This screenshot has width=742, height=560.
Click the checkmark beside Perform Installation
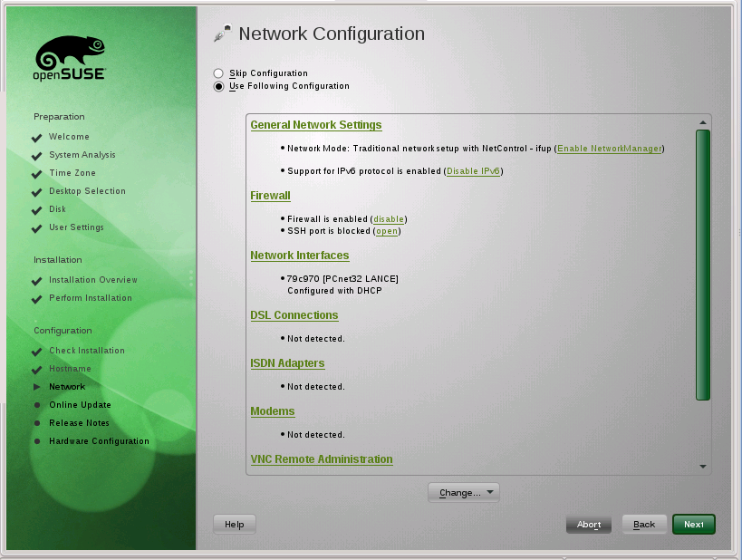tap(36, 299)
